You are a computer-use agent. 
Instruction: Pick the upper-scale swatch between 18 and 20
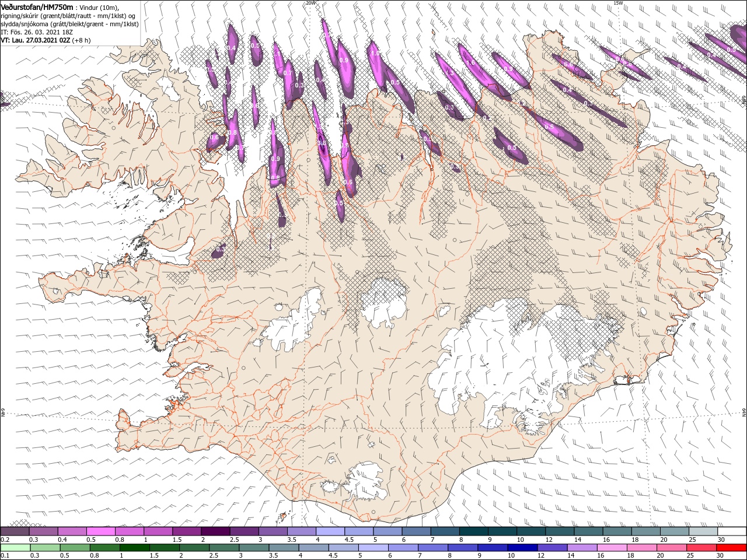point(645,531)
